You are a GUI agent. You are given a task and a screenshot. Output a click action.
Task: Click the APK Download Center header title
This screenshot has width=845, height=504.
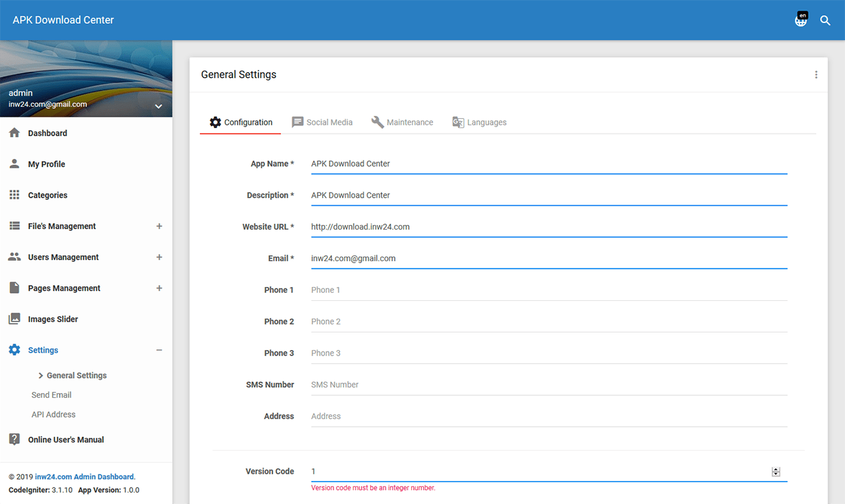pyautogui.click(x=63, y=20)
